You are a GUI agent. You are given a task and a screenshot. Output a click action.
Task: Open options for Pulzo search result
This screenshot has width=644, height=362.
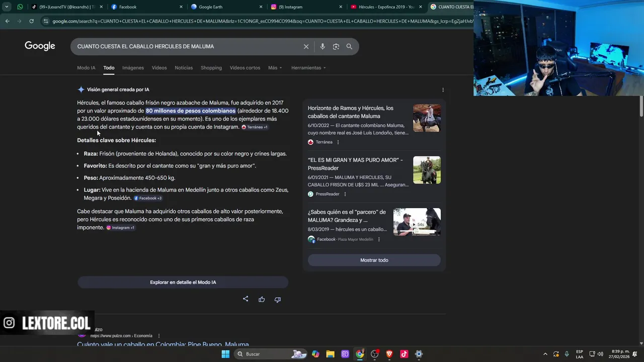pyautogui.click(x=158, y=336)
